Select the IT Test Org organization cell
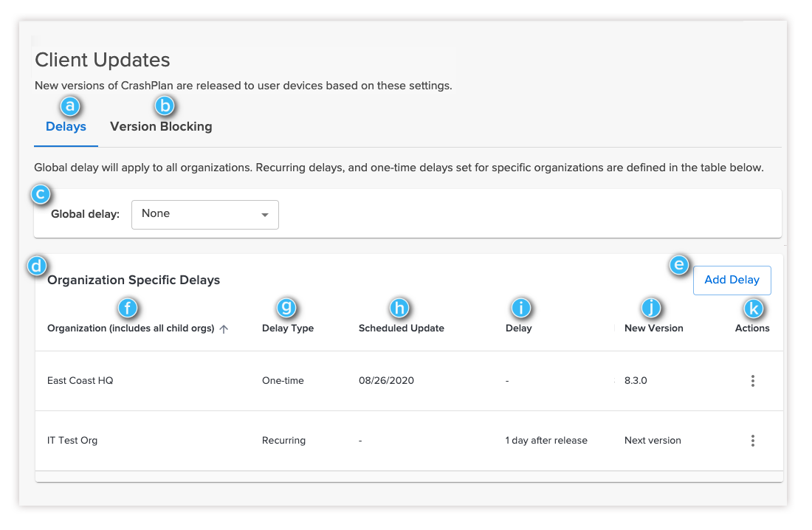 [x=72, y=441]
